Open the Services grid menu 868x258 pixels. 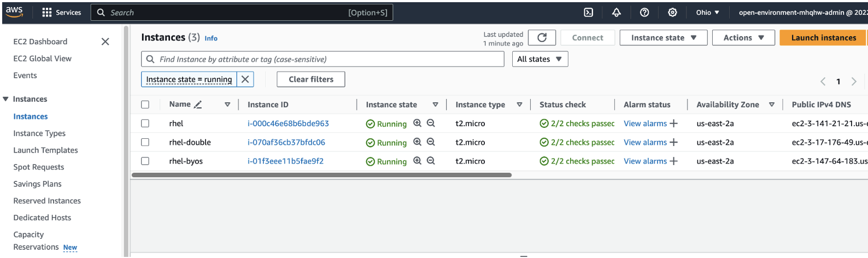point(61,13)
